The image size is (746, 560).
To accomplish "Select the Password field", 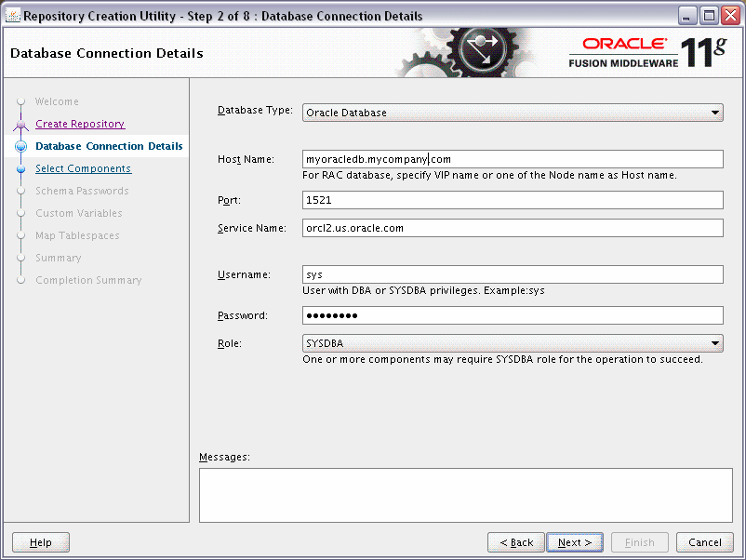I will (512, 315).
